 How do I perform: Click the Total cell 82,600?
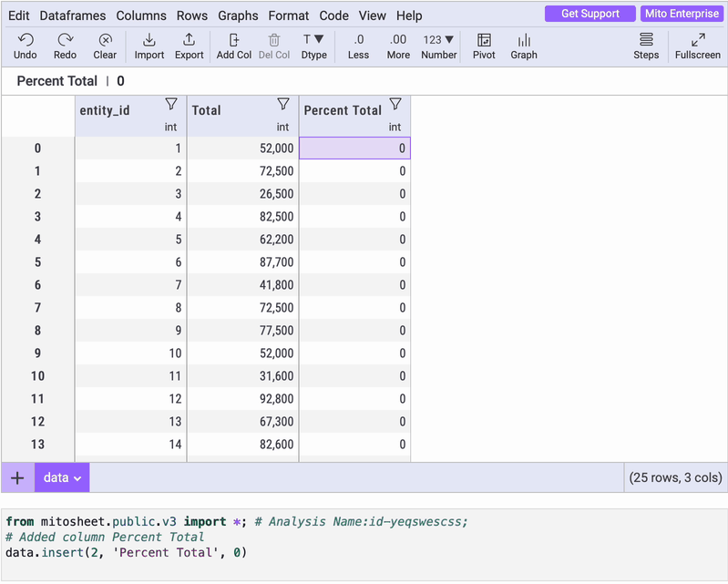point(243,445)
